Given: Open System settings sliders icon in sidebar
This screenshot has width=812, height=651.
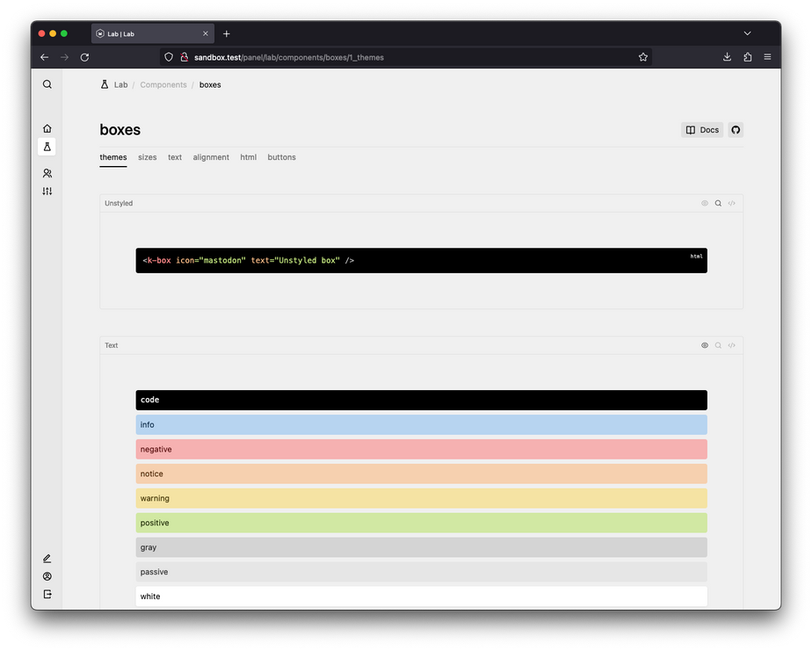Looking at the screenshot, I should 47,192.
